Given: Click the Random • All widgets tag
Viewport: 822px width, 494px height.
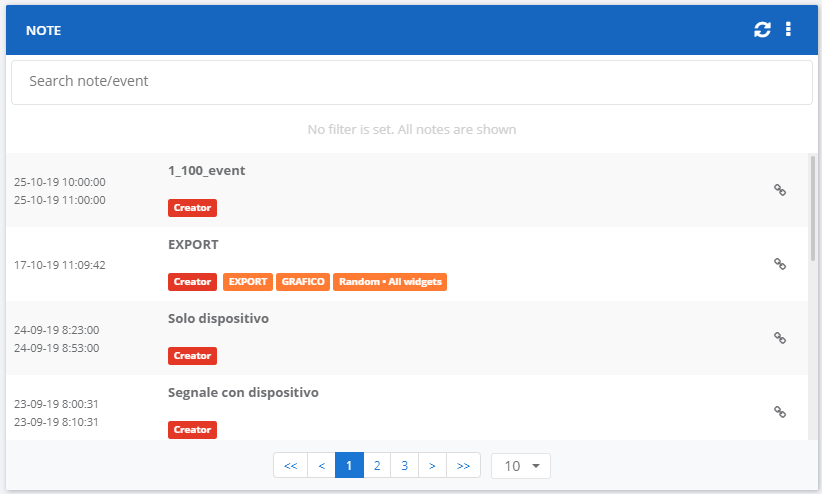Looking at the screenshot, I should pos(390,282).
